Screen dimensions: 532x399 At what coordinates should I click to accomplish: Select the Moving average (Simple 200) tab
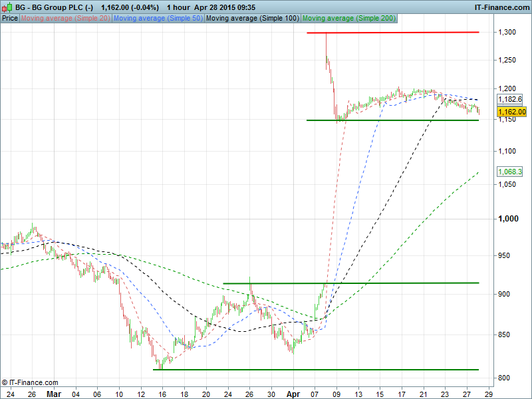[348, 18]
